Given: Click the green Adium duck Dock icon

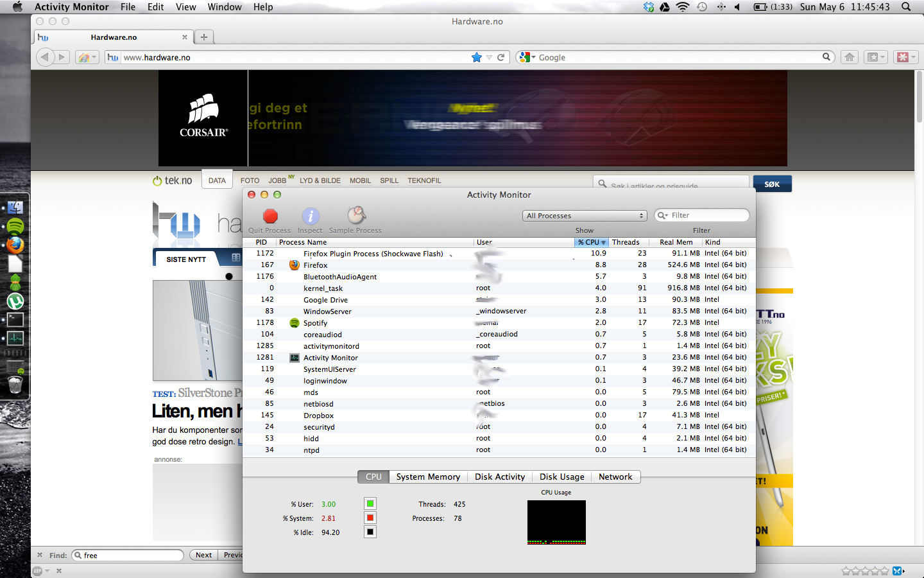Looking at the screenshot, I should 15,282.
